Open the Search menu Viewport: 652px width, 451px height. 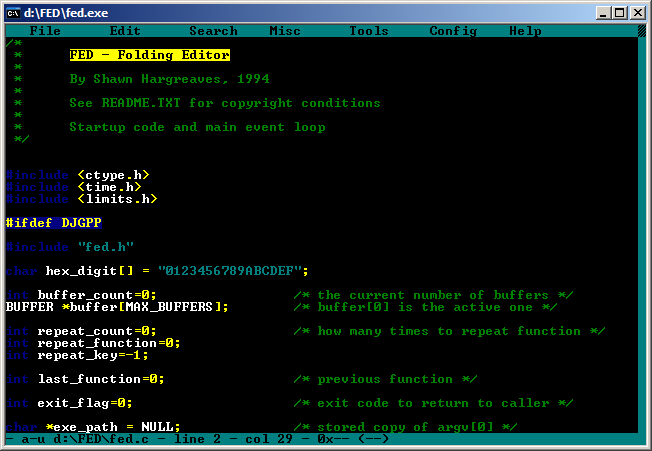[x=213, y=31]
